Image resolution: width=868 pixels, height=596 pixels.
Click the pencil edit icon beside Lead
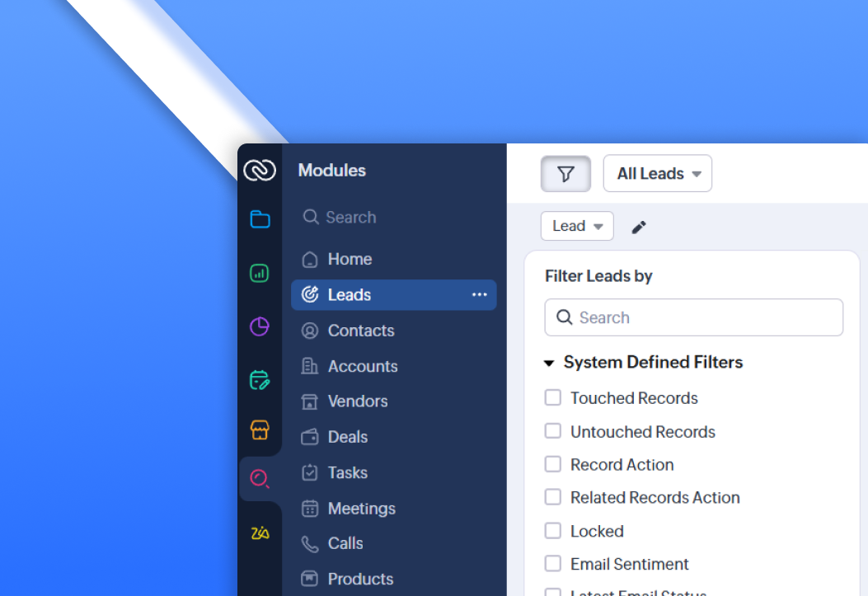pyautogui.click(x=639, y=228)
